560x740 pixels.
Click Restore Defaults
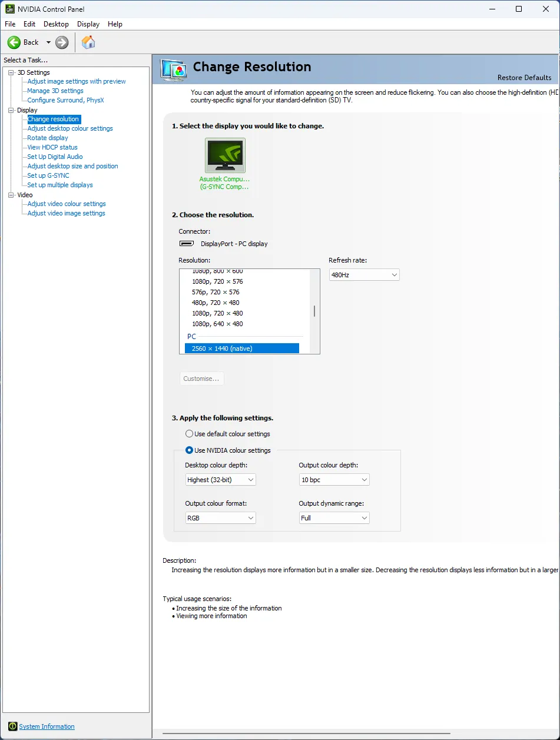pyautogui.click(x=524, y=78)
